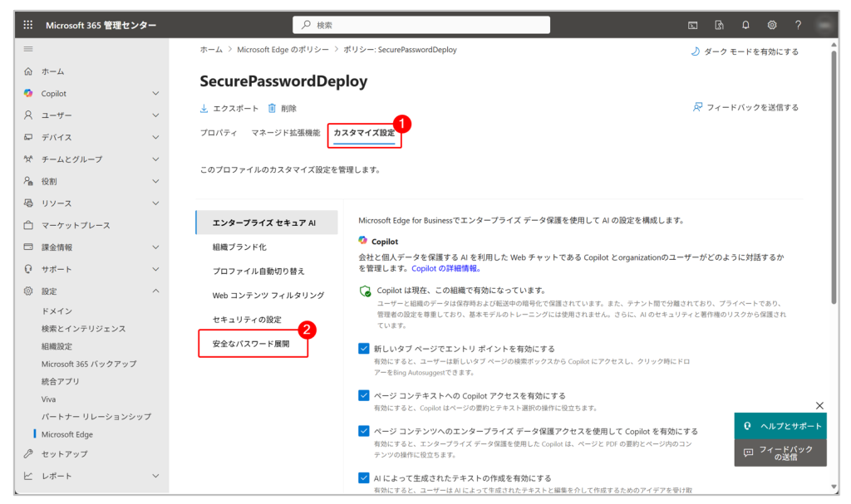Uncheck 新しいタブ ページでエントリ ポイントを有効にする

click(364, 348)
